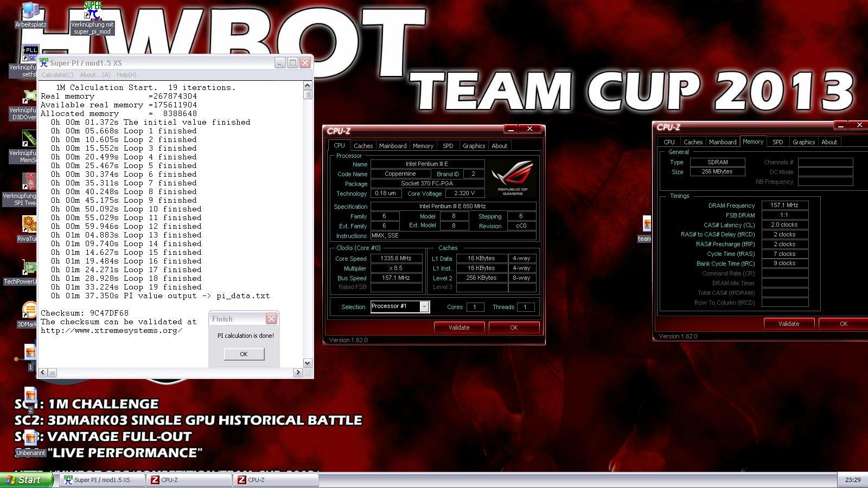
Task: Select CPU tab in left CPU-Z
Action: (339, 145)
